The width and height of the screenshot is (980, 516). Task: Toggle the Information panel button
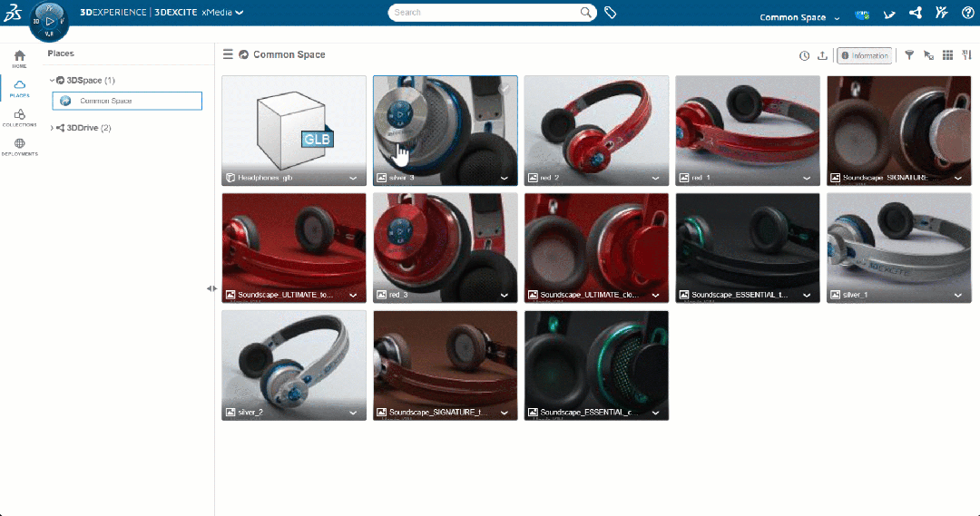point(865,55)
